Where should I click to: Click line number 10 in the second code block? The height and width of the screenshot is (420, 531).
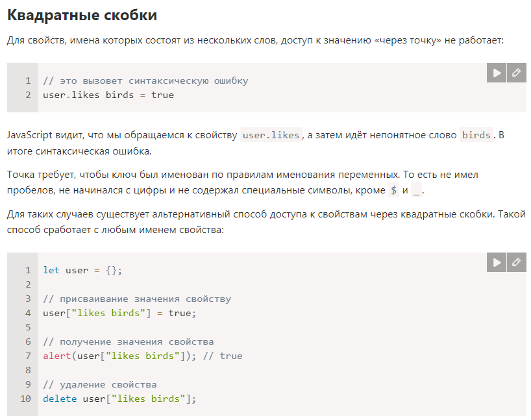tap(26, 399)
